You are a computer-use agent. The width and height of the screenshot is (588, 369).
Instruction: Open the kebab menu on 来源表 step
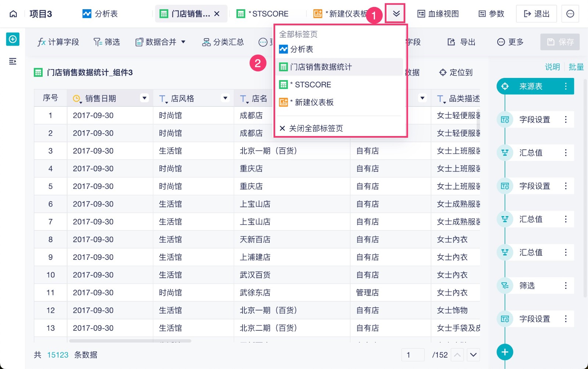click(x=566, y=86)
